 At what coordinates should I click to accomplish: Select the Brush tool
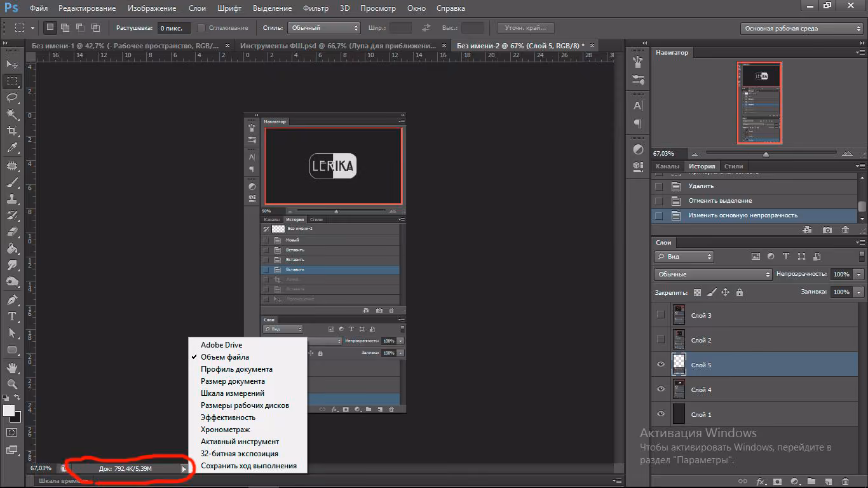12,182
